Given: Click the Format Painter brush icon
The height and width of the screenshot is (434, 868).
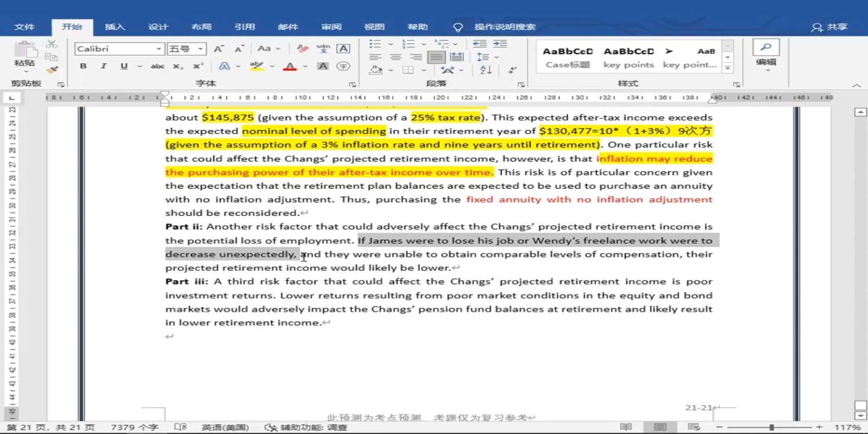Looking at the screenshot, I should coord(52,70).
